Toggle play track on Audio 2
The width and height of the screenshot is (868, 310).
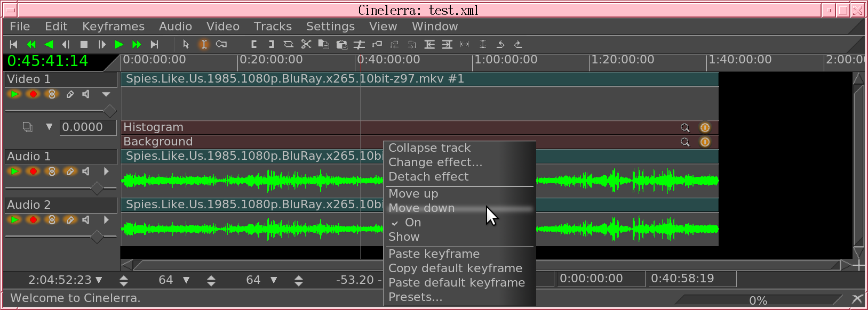click(x=14, y=219)
